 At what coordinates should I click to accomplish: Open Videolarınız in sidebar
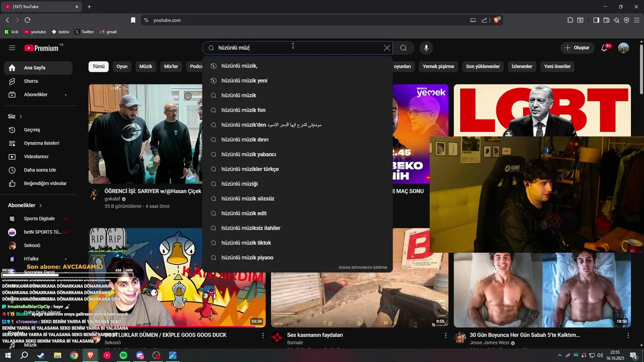[x=38, y=156]
